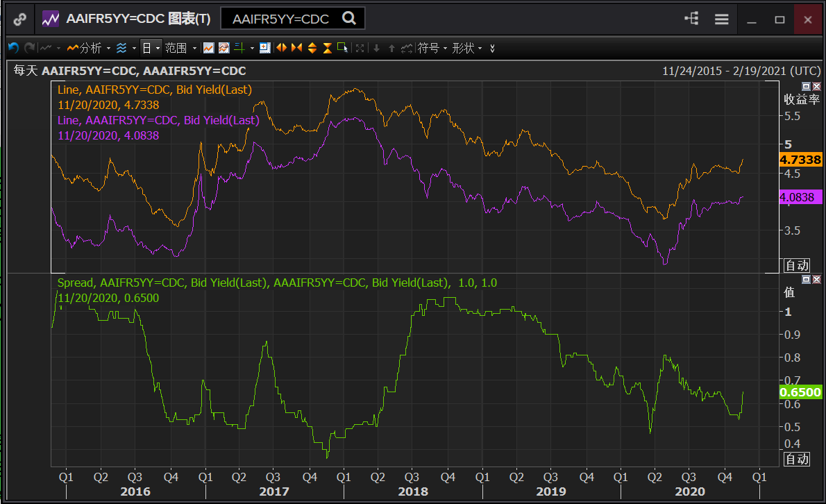The image size is (826, 504).
Task: Click the search magnifier icon
Action: coord(348,19)
